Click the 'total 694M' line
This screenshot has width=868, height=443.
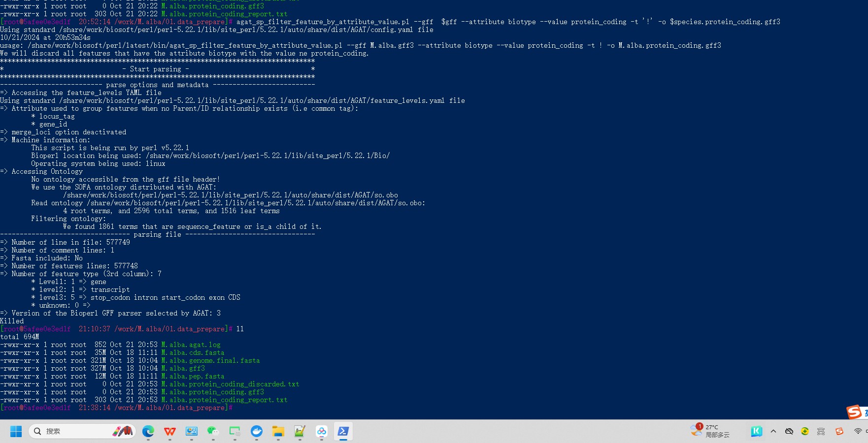pyautogui.click(x=20, y=337)
